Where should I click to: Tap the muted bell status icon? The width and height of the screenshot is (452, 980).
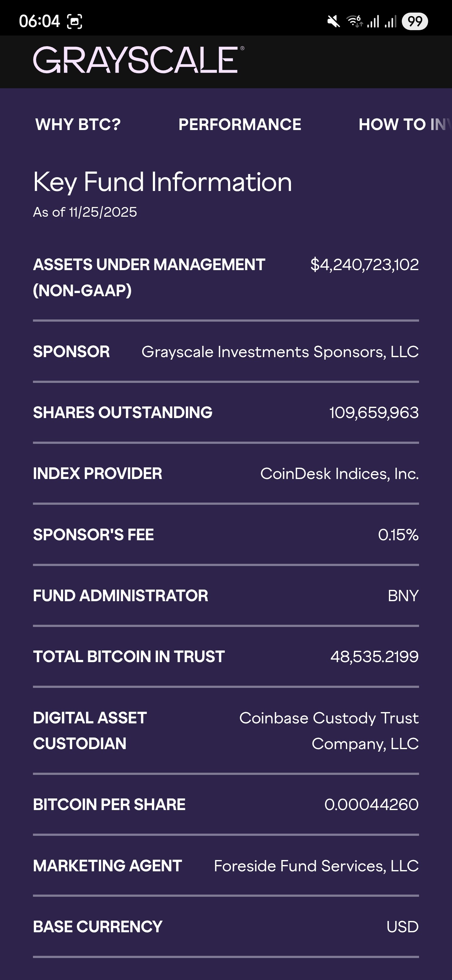click(333, 21)
